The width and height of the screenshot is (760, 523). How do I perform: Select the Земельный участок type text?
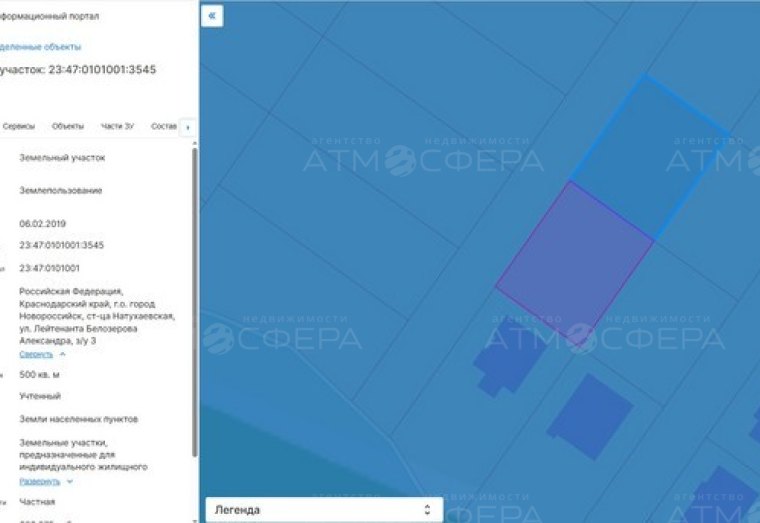(x=62, y=158)
